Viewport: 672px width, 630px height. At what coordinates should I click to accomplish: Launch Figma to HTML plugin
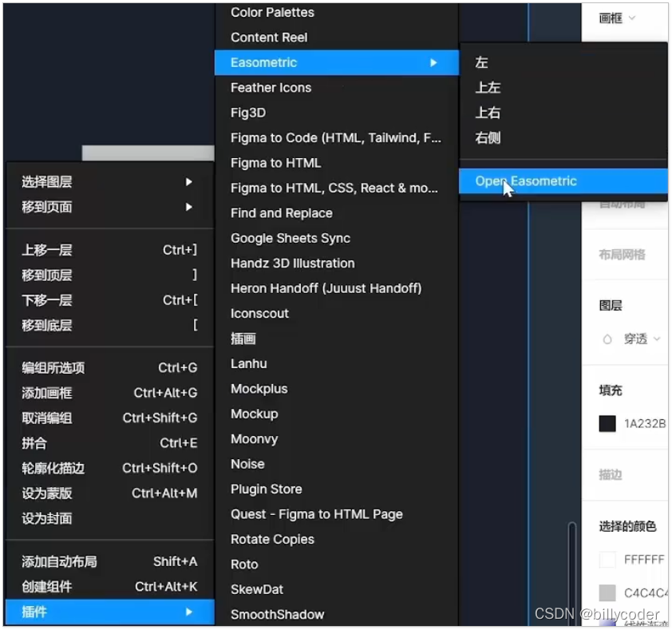[x=337, y=163]
